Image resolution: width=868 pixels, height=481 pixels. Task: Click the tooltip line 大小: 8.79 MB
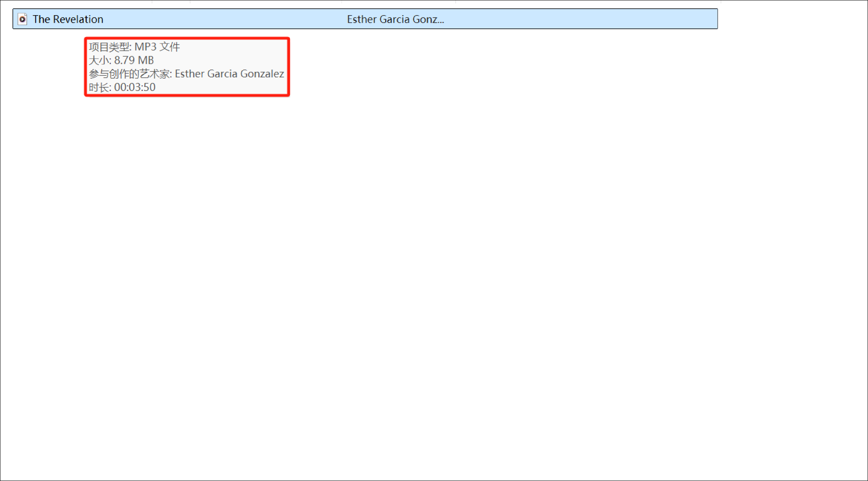click(x=121, y=60)
